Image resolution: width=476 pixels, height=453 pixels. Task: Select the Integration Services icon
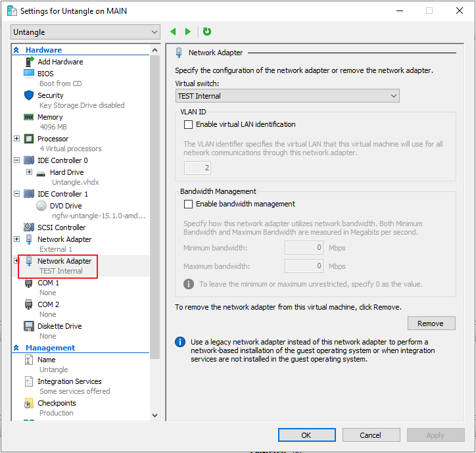click(29, 381)
